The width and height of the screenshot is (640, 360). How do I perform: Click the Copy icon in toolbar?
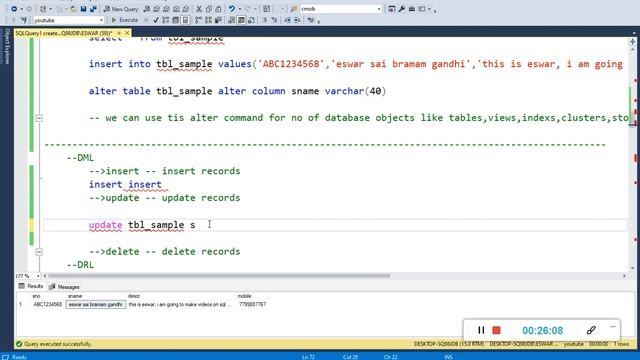point(209,9)
